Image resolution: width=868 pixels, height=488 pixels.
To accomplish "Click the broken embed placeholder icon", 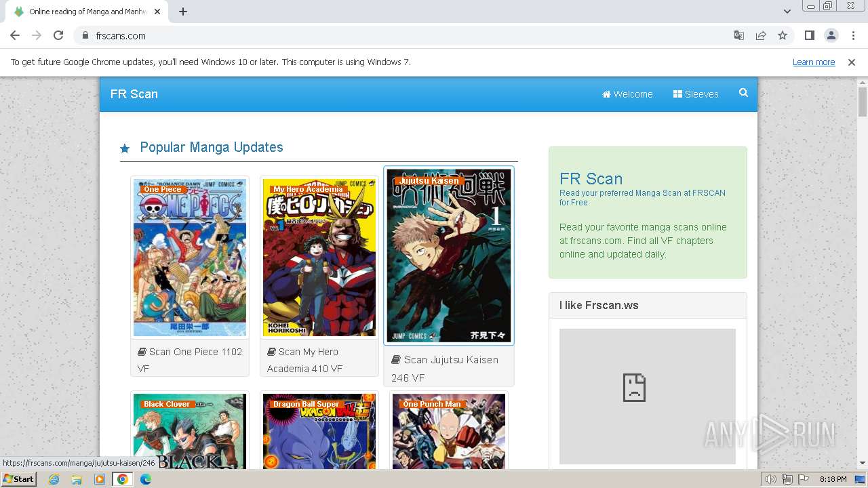I will coord(634,388).
